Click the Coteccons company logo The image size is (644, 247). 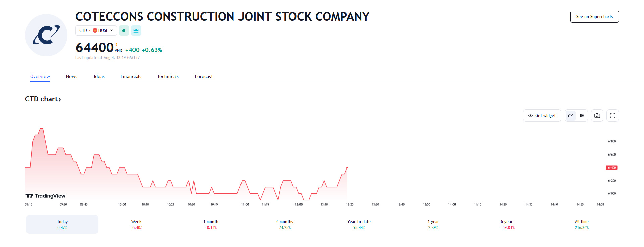click(x=46, y=35)
